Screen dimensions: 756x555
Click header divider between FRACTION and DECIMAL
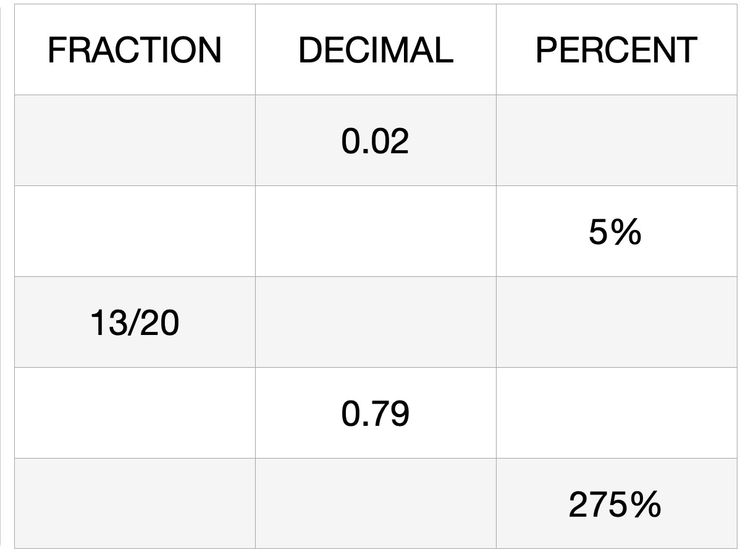click(255, 50)
